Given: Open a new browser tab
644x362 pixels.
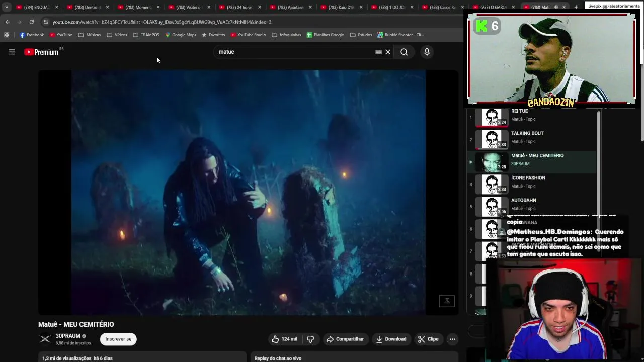Looking at the screenshot, I should click(576, 7).
